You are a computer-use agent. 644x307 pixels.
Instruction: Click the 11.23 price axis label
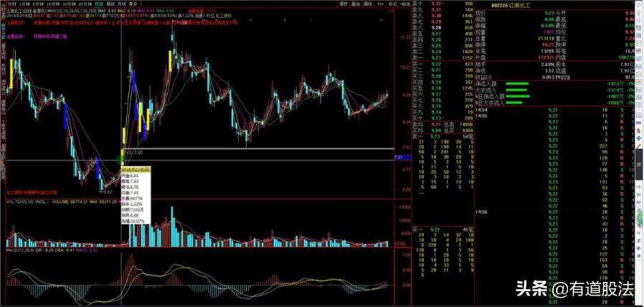[405, 37]
